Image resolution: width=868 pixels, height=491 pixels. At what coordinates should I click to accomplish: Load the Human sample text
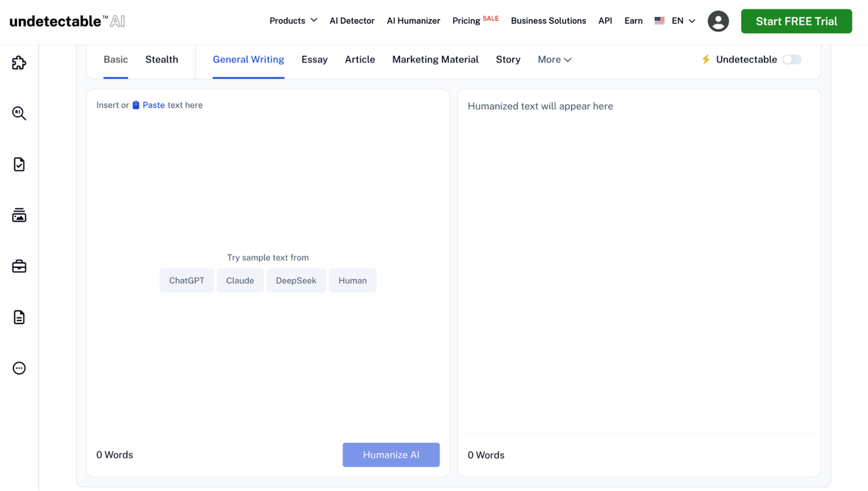click(353, 281)
